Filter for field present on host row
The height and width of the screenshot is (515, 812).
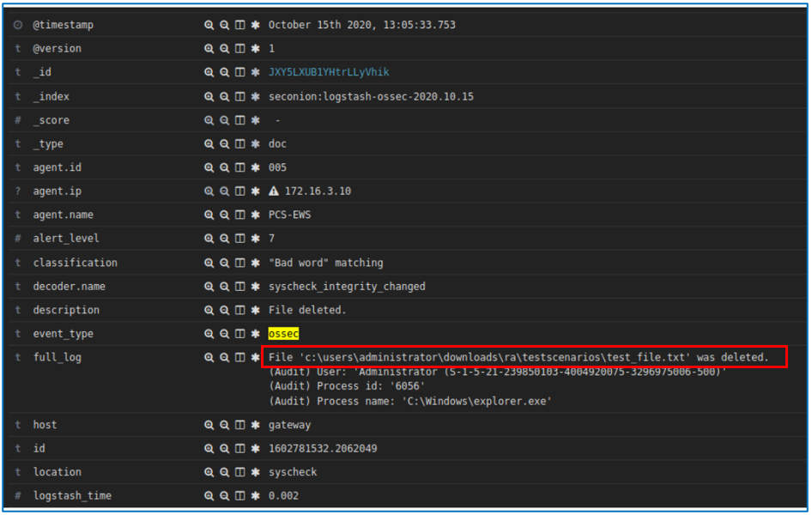pos(255,425)
